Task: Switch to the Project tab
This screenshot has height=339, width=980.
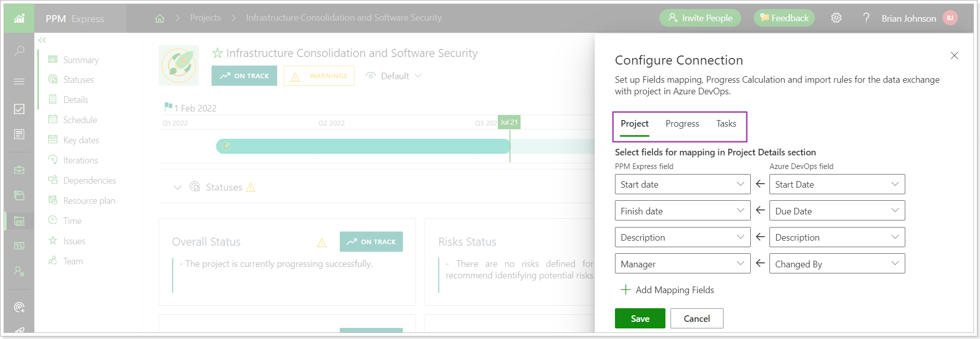Action: [635, 124]
